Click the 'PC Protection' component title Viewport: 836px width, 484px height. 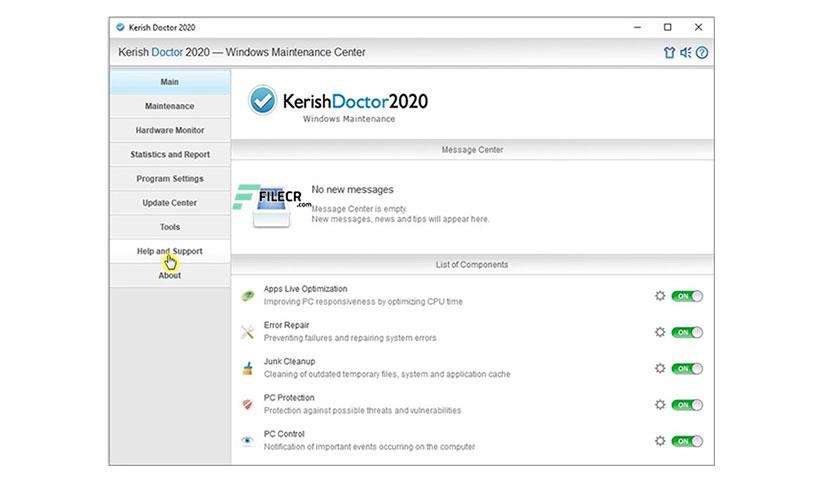(289, 397)
